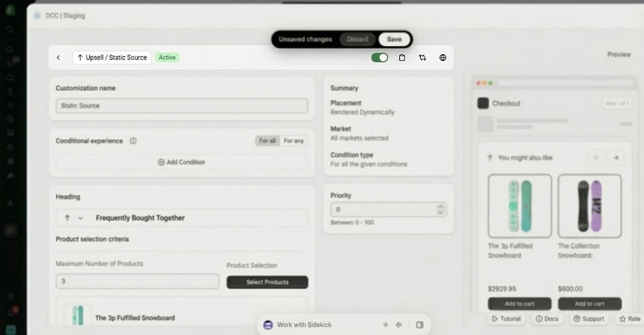Screen dimensions: 644x335
Task: Click the $600.00 price
Action: pyautogui.click(x=570, y=288)
